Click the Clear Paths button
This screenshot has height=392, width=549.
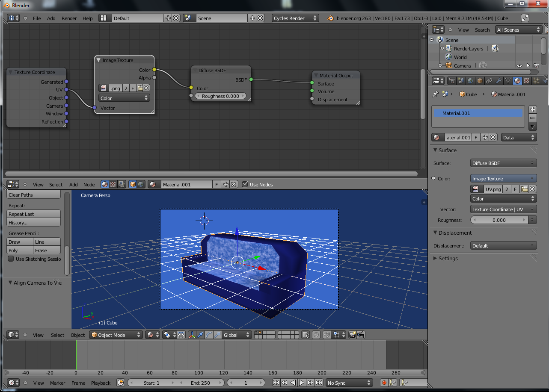point(34,195)
